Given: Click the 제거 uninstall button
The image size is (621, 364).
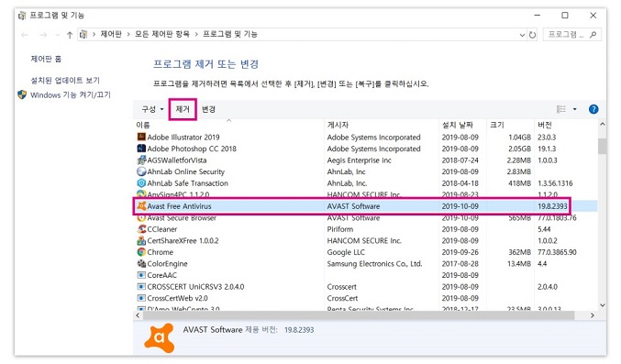Looking at the screenshot, I should pyautogui.click(x=183, y=109).
